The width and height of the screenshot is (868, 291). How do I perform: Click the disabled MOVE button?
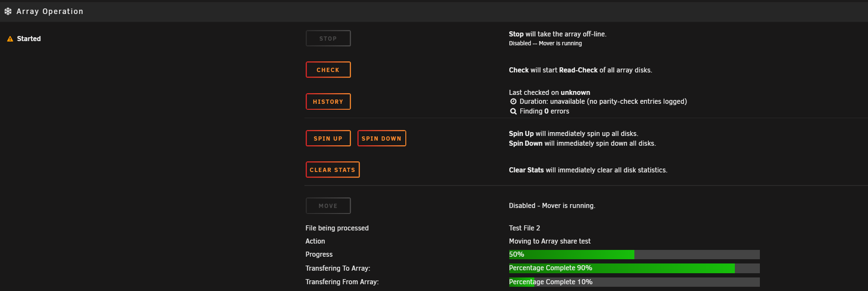coord(328,206)
